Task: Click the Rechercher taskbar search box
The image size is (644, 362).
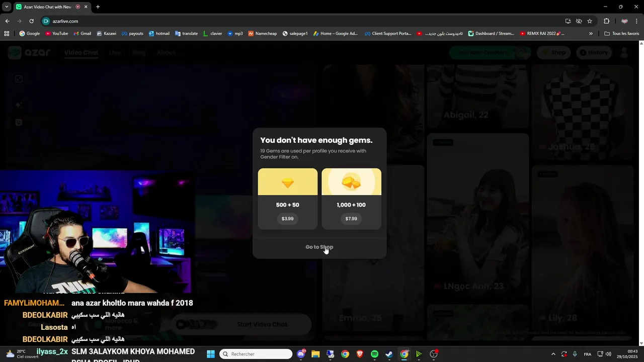Action: [257, 354]
